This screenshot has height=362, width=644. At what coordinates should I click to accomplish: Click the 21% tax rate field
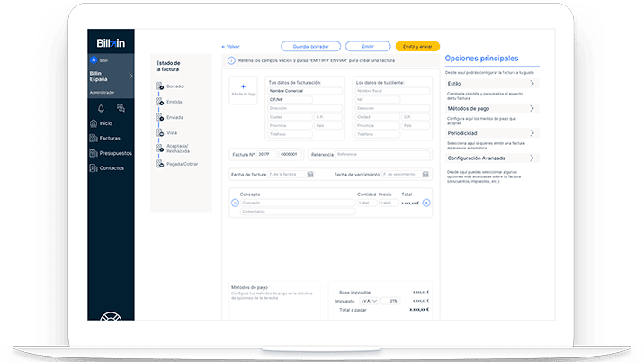coord(390,301)
